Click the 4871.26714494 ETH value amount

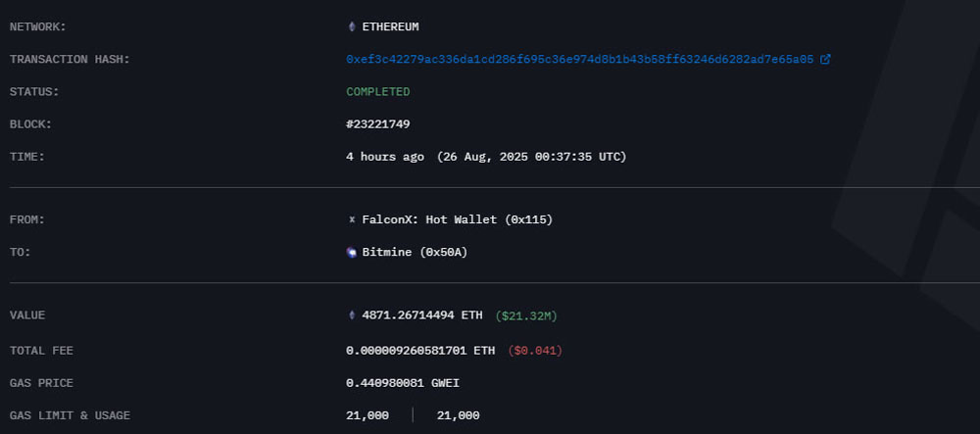point(422,315)
